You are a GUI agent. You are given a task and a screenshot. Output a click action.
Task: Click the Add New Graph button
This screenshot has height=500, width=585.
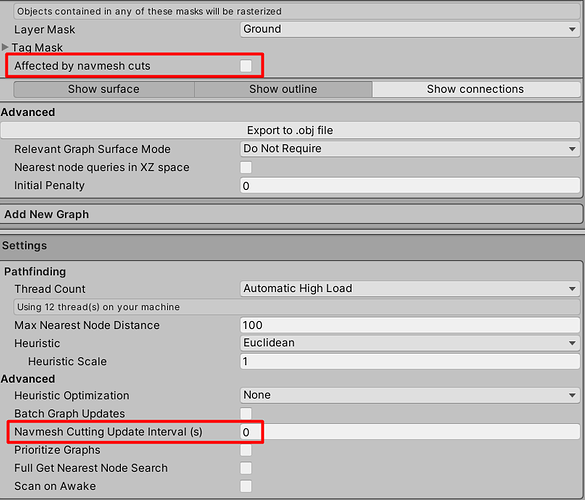(291, 214)
